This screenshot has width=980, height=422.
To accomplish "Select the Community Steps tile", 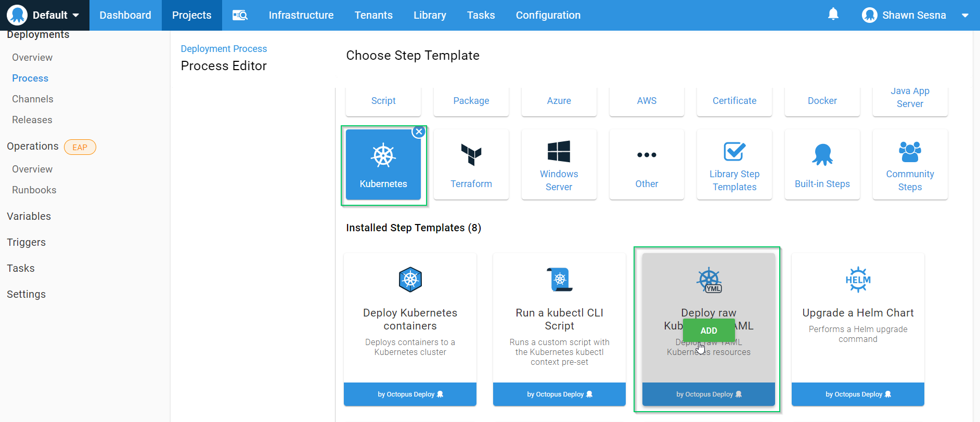I will (909, 165).
